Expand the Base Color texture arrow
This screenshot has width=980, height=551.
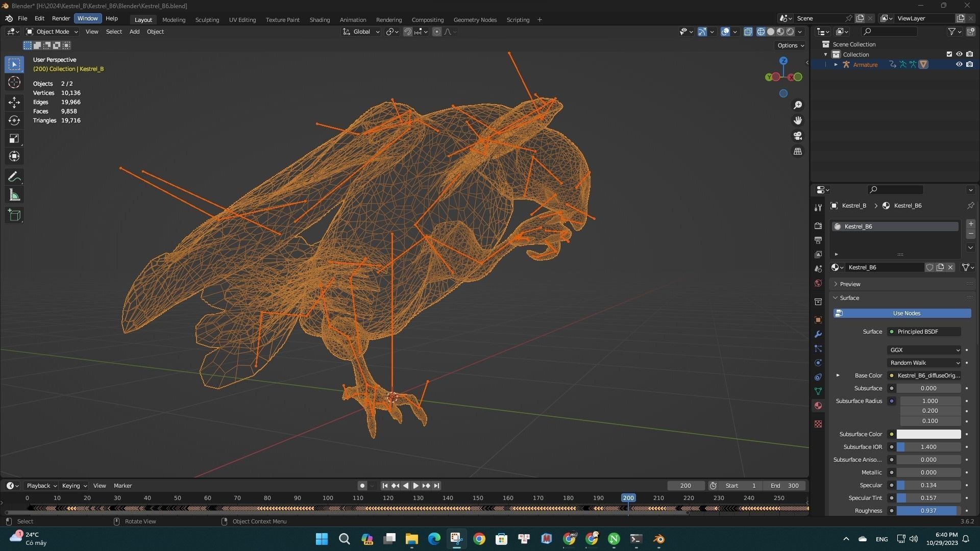(x=838, y=375)
